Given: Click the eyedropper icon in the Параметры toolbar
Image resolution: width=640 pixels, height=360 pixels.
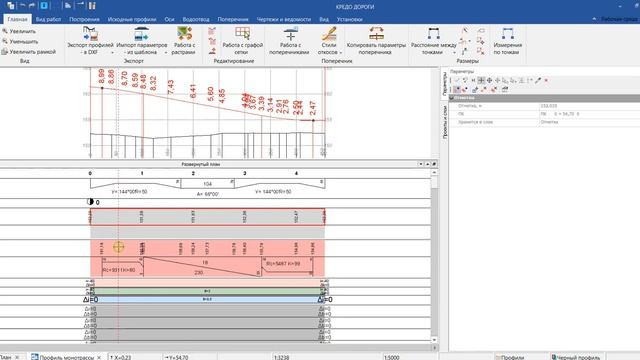Looking at the screenshot, I should pos(538,80).
